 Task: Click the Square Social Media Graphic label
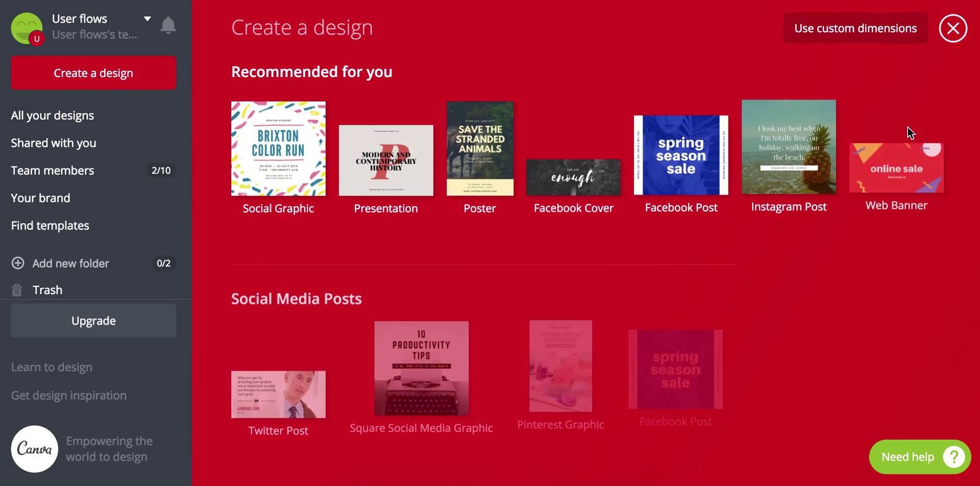pos(421,428)
